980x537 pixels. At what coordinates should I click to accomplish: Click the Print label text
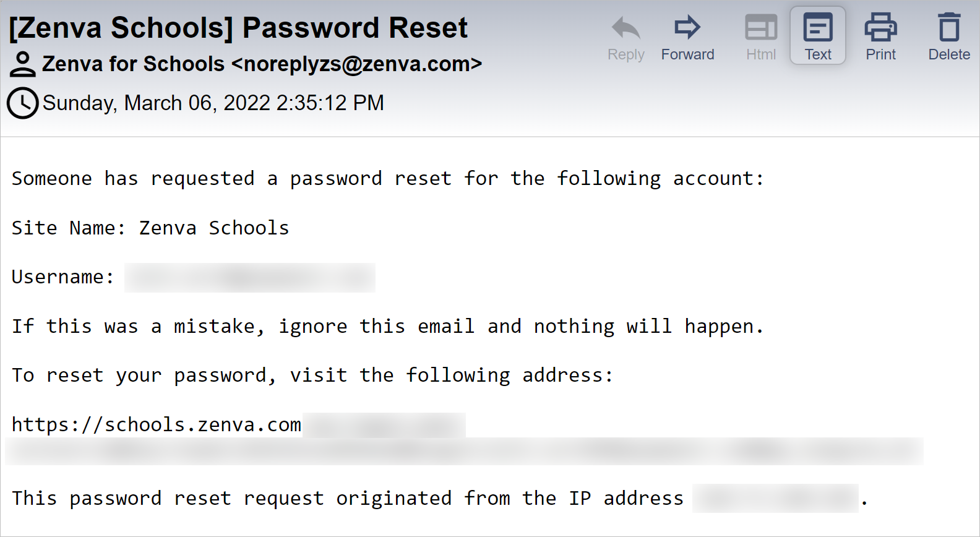pyautogui.click(x=880, y=54)
